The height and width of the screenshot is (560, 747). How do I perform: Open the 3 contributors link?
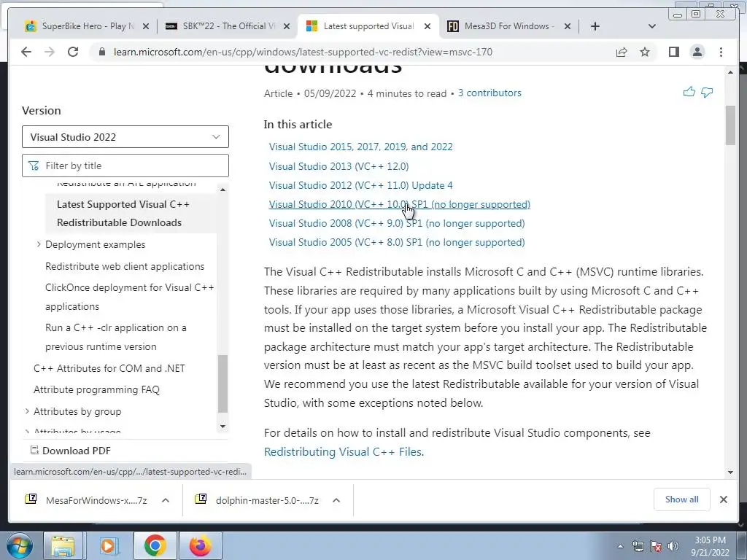489,93
